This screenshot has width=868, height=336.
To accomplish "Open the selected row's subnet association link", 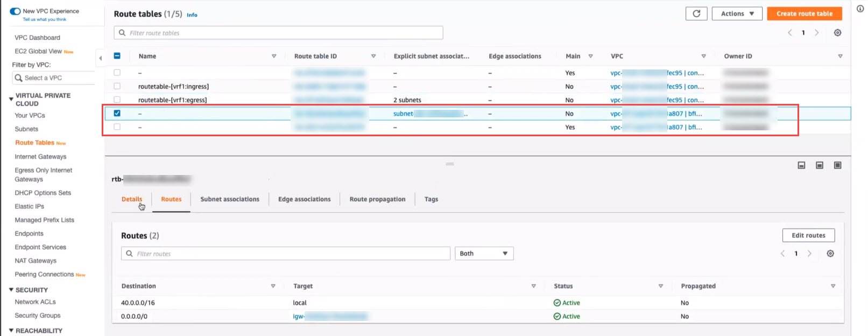I will (x=430, y=114).
